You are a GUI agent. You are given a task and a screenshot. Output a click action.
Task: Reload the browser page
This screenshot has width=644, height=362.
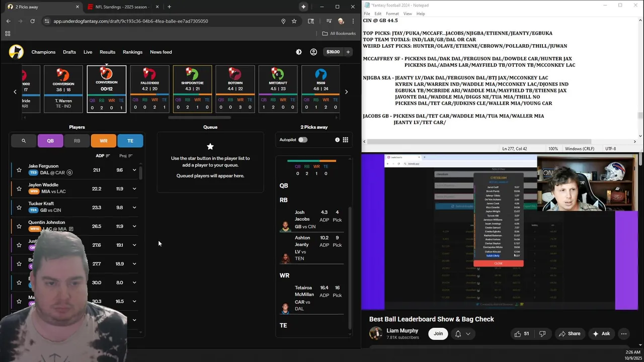tap(32, 21)
